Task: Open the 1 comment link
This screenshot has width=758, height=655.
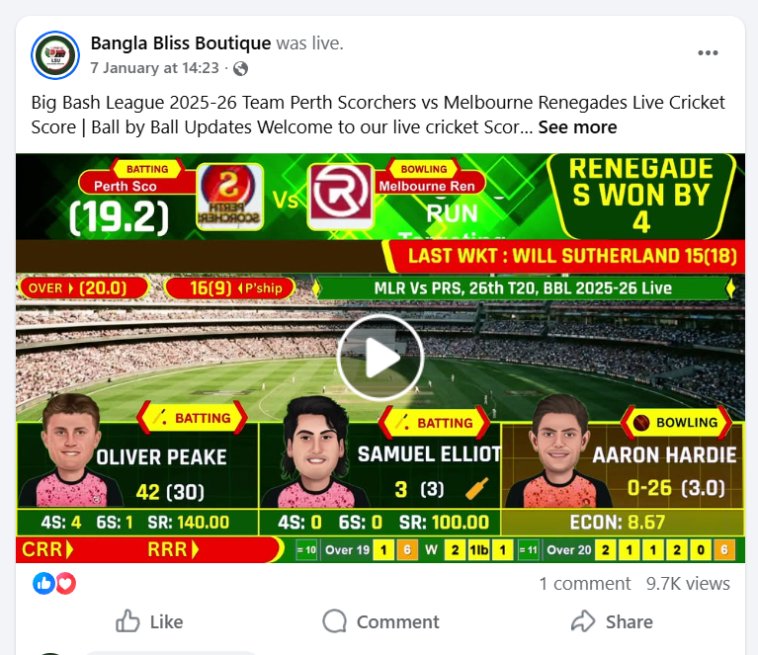Action: (x=585, y=584)
